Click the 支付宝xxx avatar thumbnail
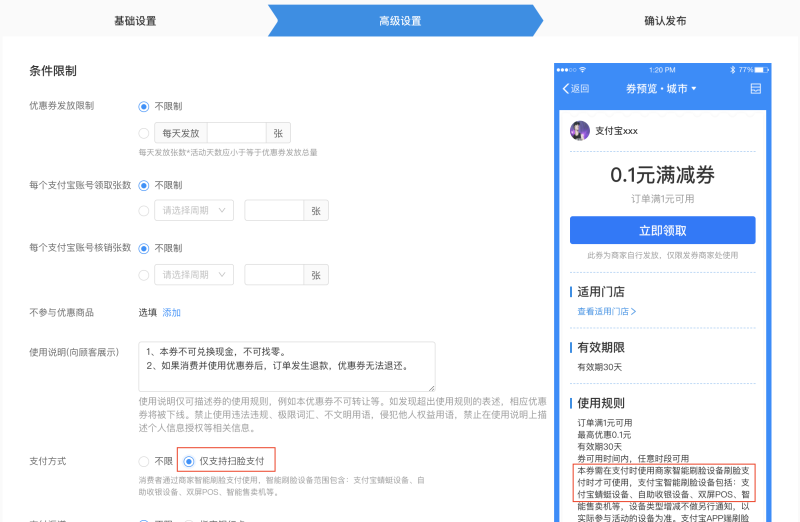Screen dimensions: 800x522 [x=580, y=131]
